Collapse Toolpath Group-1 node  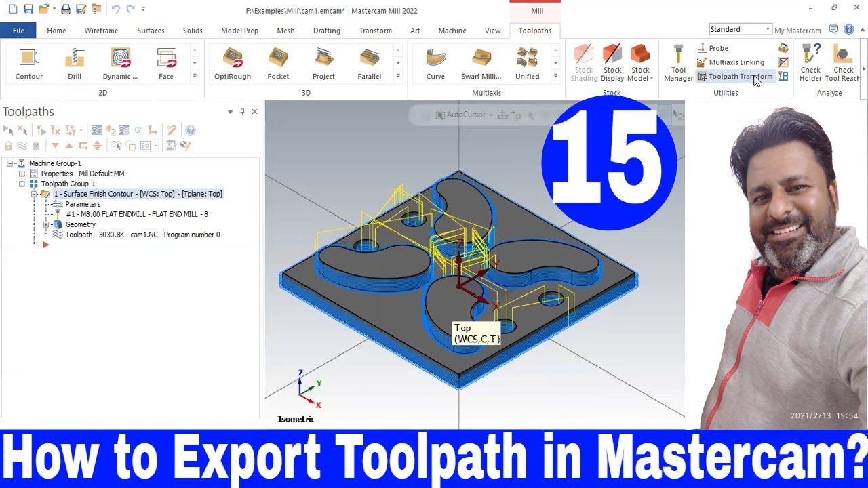point(22,184)
